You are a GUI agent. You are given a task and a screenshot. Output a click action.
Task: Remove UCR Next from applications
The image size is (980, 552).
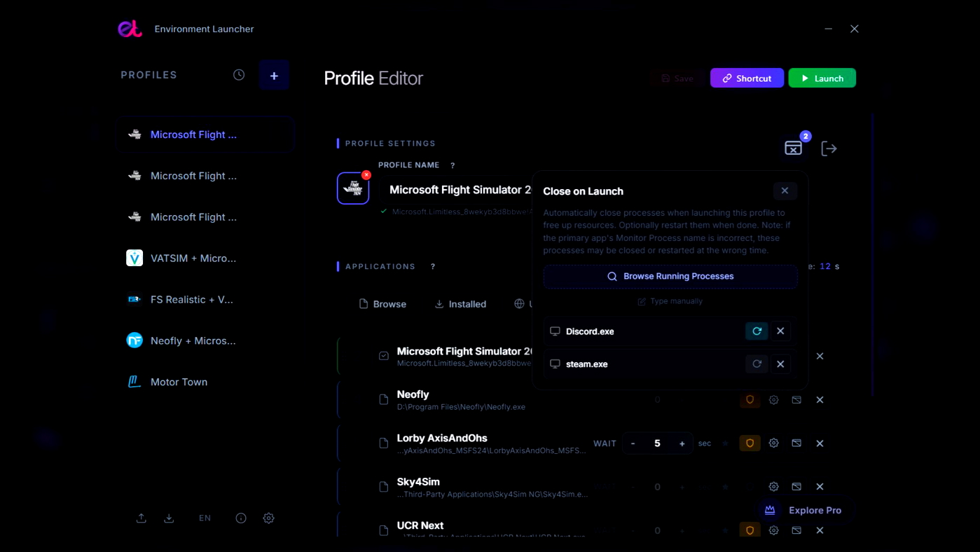click(820, 530)
